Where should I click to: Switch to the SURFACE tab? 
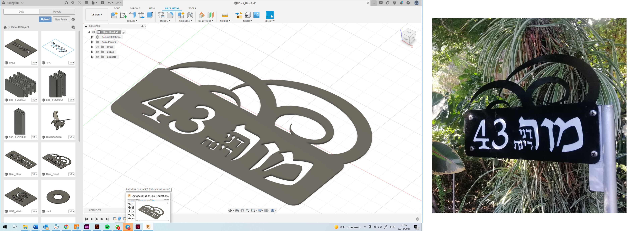click(x=135, y=9)
